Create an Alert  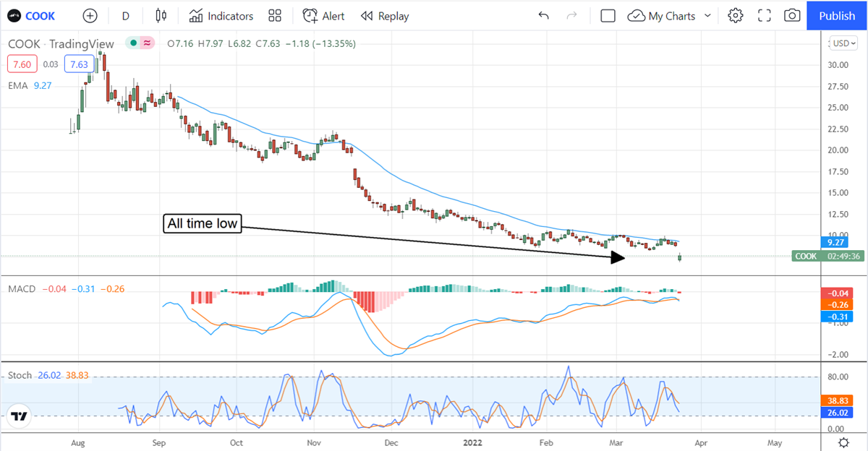click(324, 16)
